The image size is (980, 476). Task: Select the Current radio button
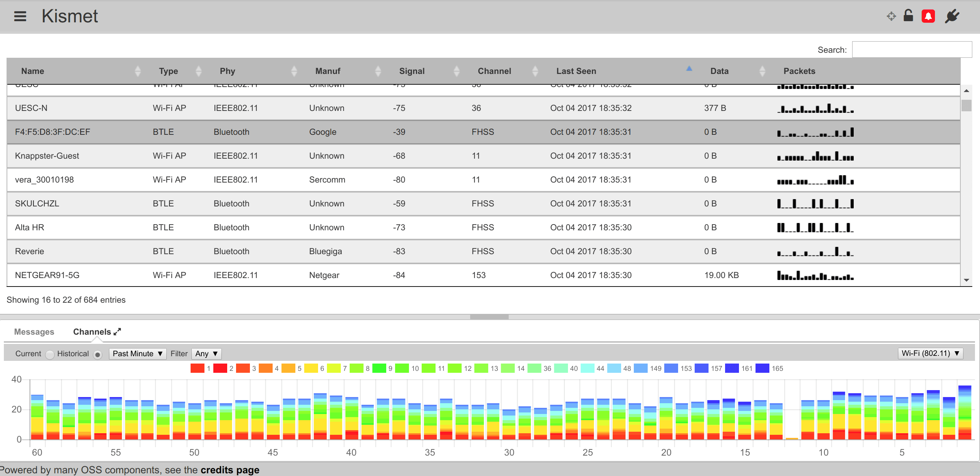[x=50, y=354]
